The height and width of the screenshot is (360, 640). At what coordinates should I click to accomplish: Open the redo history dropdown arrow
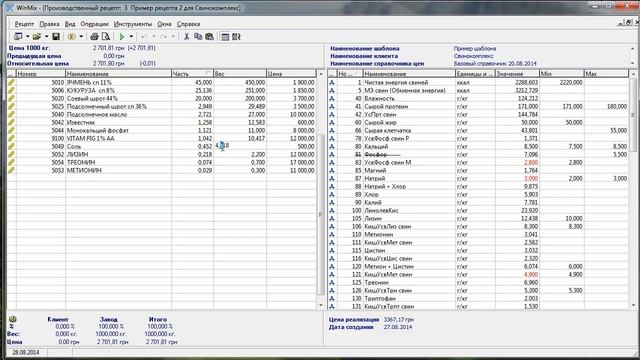click(173, 37)
